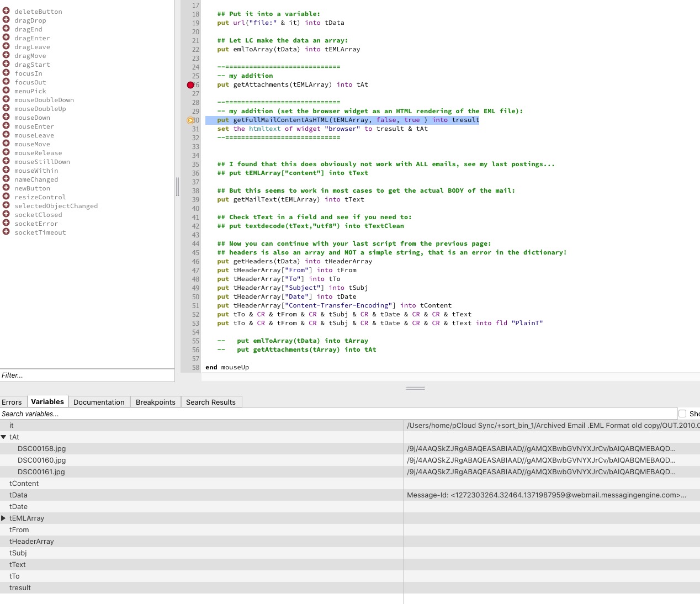
Task: Show the Search Results tab
Action: [210, 402]
